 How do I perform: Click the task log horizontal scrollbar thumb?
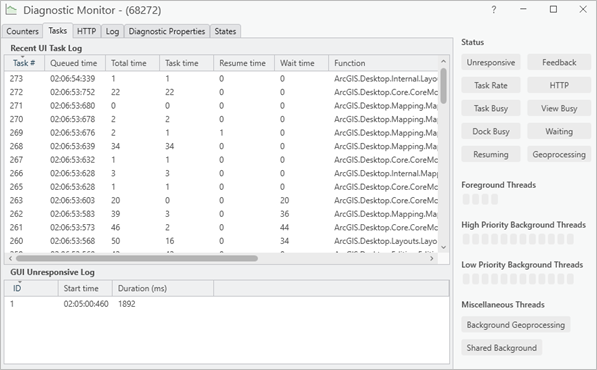click(x=137, y=258)
